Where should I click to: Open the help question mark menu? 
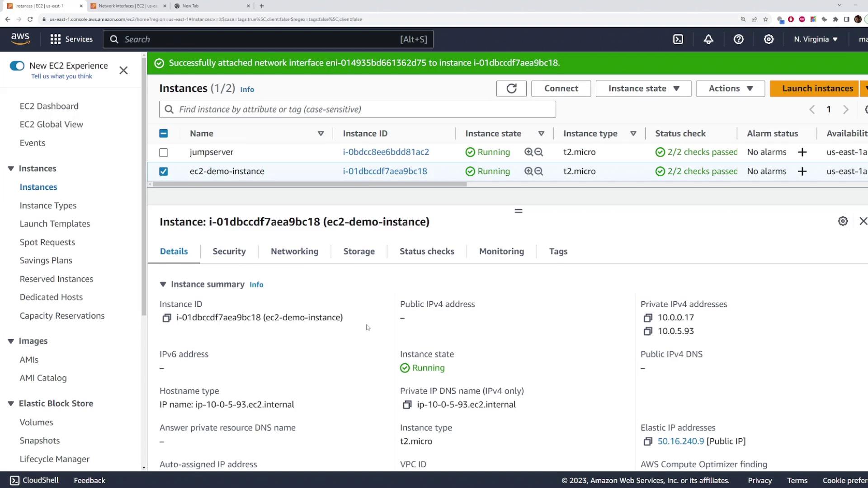(x=738, y=39)
